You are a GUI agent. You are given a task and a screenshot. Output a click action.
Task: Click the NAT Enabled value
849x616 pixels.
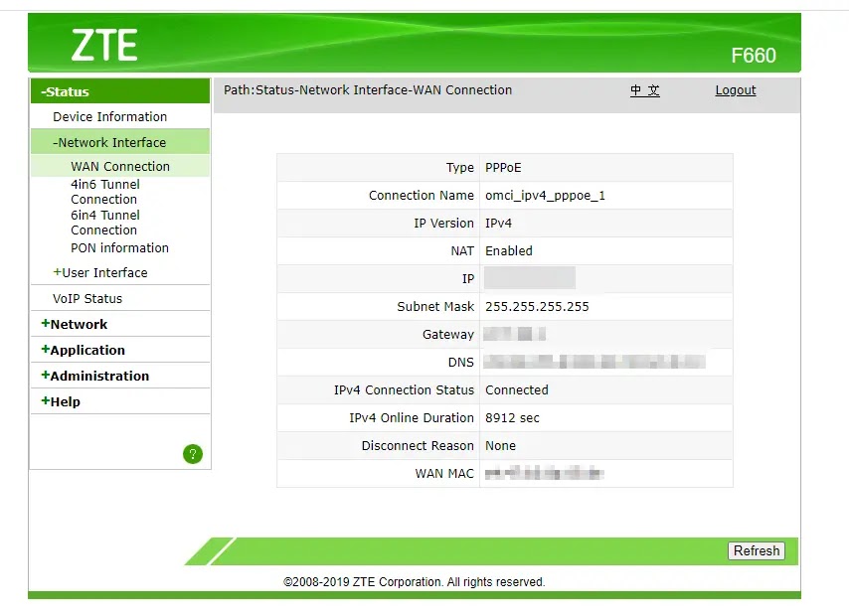coord(508,251)
